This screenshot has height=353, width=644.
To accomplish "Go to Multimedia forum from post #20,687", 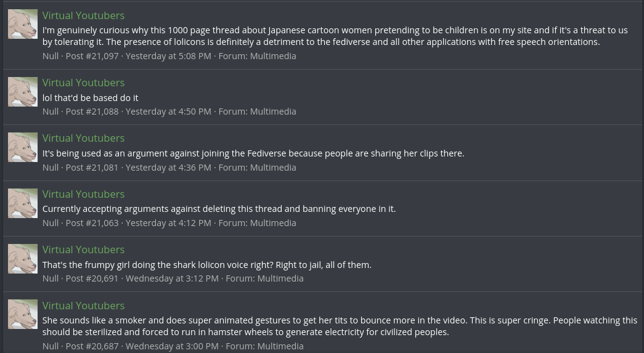I will (280, 346).
